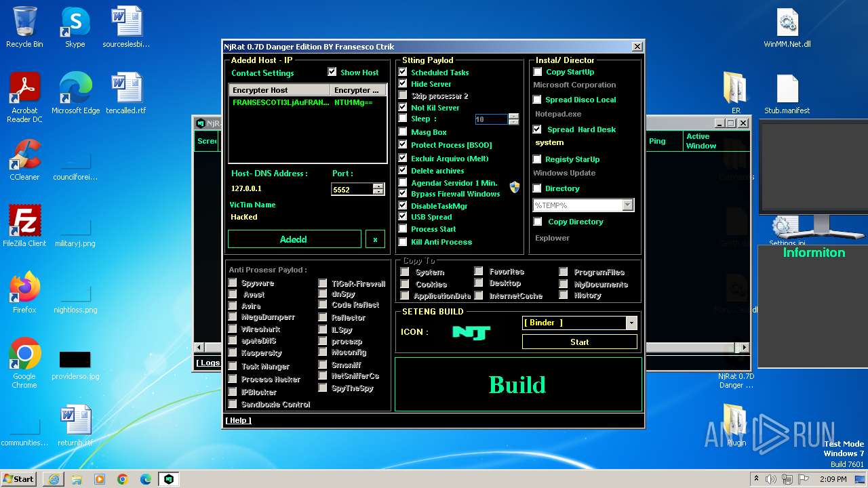Open Chrome from the taskbar
Screen dimensions: 868x488
pyautogui.click(x=123, y=479)
